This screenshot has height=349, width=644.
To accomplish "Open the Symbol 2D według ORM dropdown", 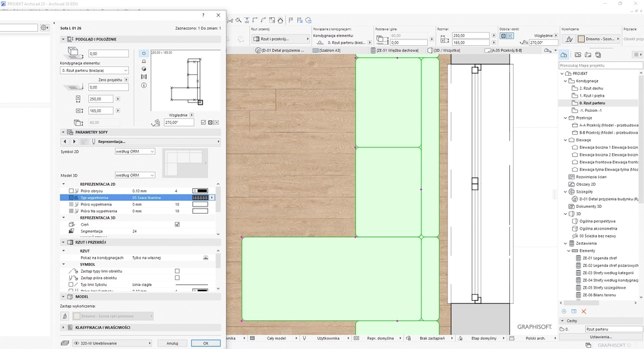I will 135,151.
